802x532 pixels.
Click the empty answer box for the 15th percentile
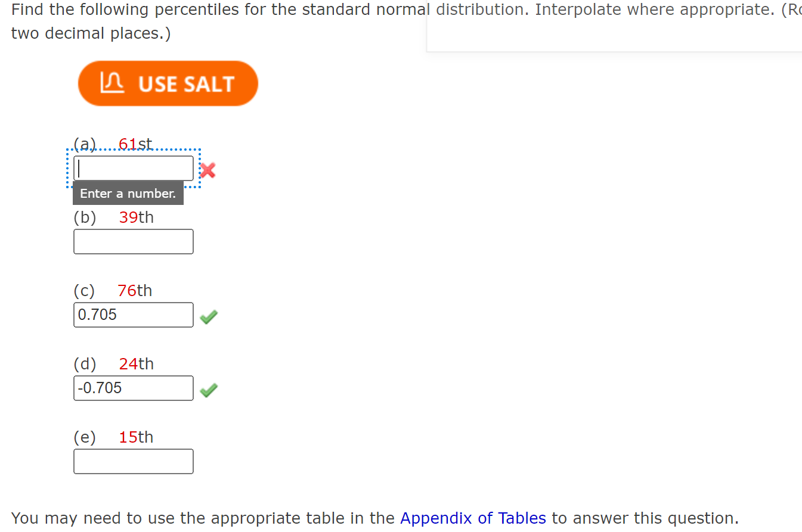pos(132,461)
